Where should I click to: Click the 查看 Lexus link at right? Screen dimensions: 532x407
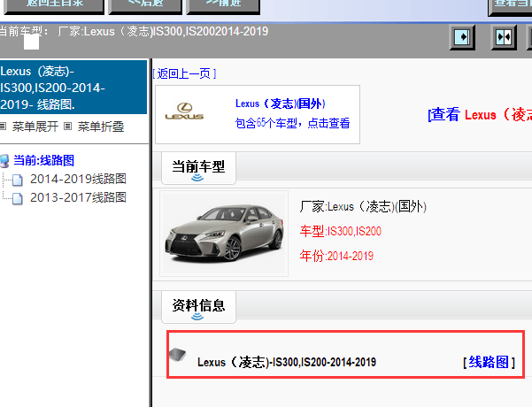coord(480,115)
